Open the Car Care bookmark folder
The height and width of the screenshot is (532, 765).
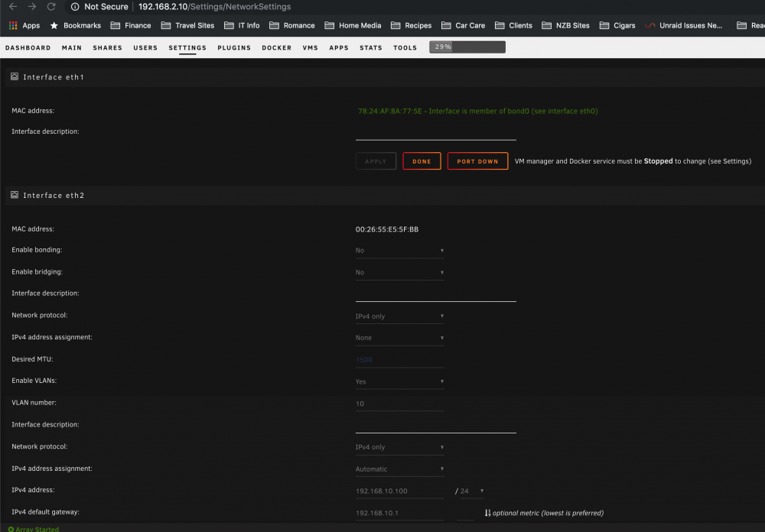click(x=463, y=25)
